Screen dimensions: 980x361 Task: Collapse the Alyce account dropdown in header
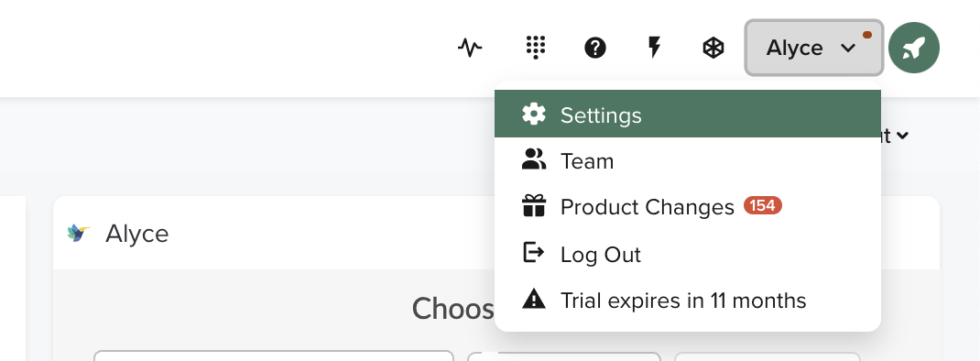(x=813, y=48)
